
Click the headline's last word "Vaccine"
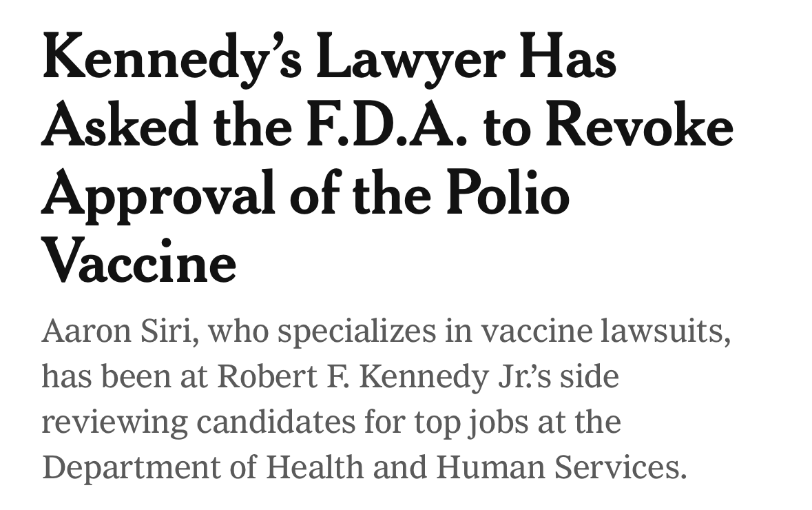[x=139, y=261]
